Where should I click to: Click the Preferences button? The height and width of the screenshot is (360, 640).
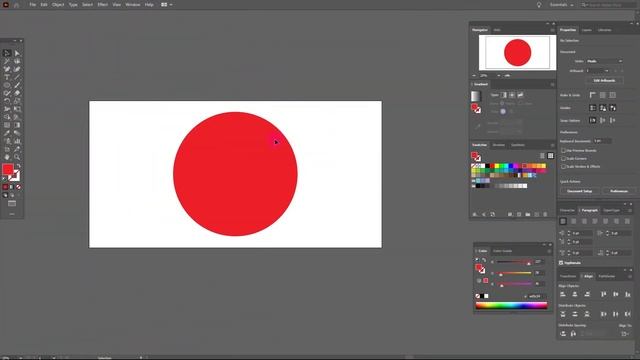619,191
